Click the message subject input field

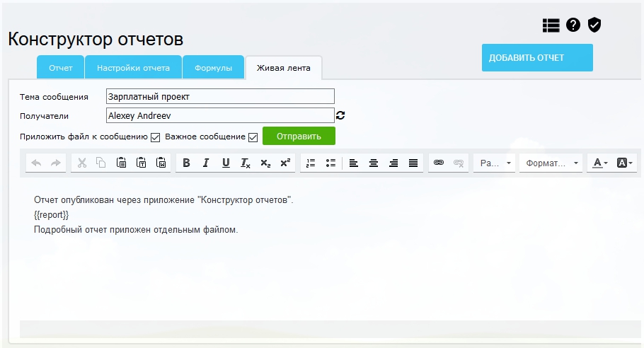tap(219, 96)
